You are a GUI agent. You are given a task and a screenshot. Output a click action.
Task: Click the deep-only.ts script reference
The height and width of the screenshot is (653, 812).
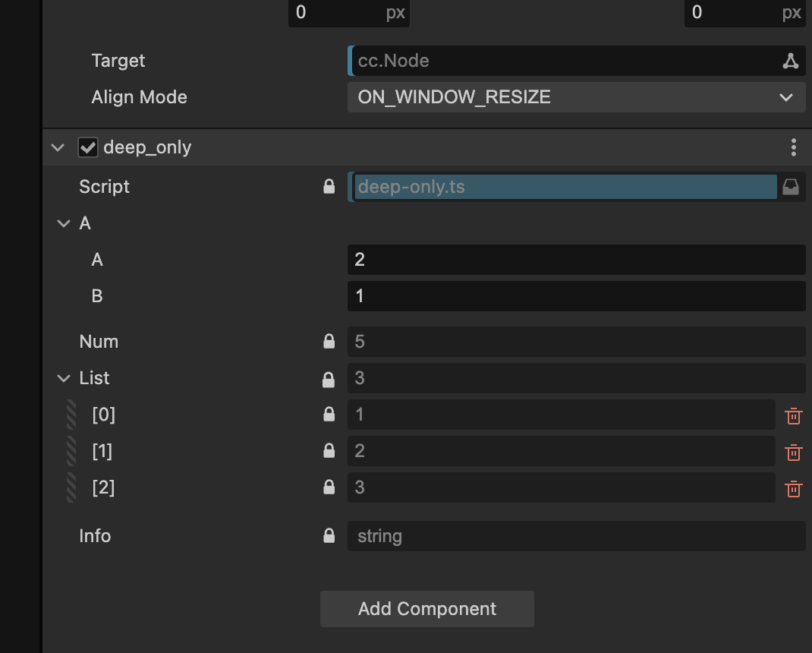tap(565, 187)
